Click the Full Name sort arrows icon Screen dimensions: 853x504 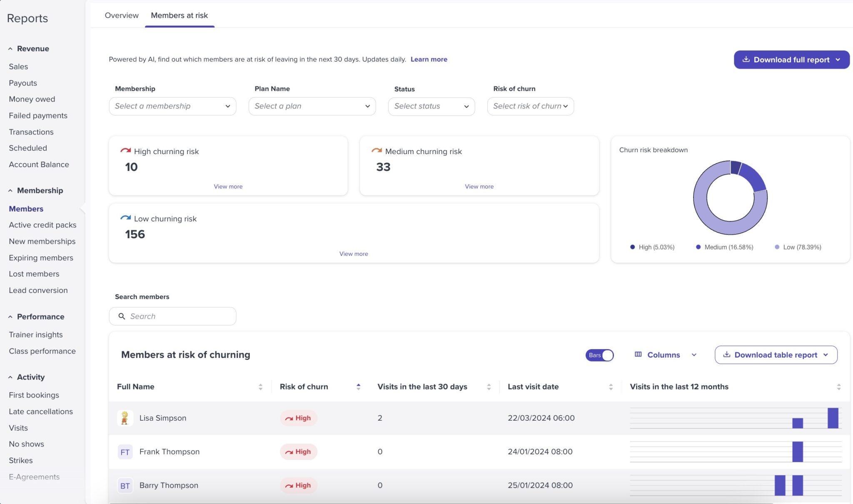pyautogui.click(x=260, y=387)
